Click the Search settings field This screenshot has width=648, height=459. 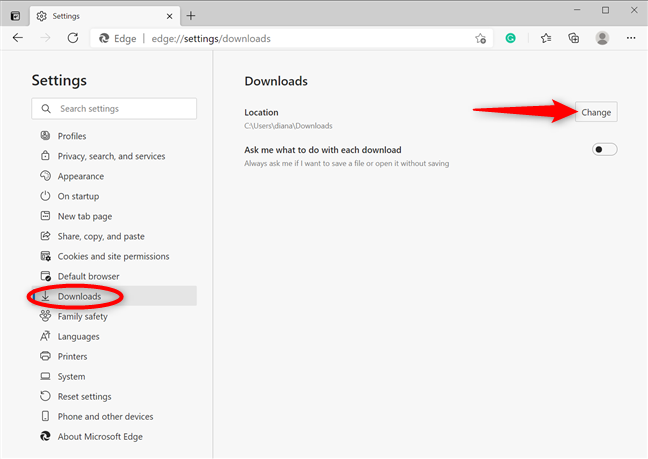[114, 109]
